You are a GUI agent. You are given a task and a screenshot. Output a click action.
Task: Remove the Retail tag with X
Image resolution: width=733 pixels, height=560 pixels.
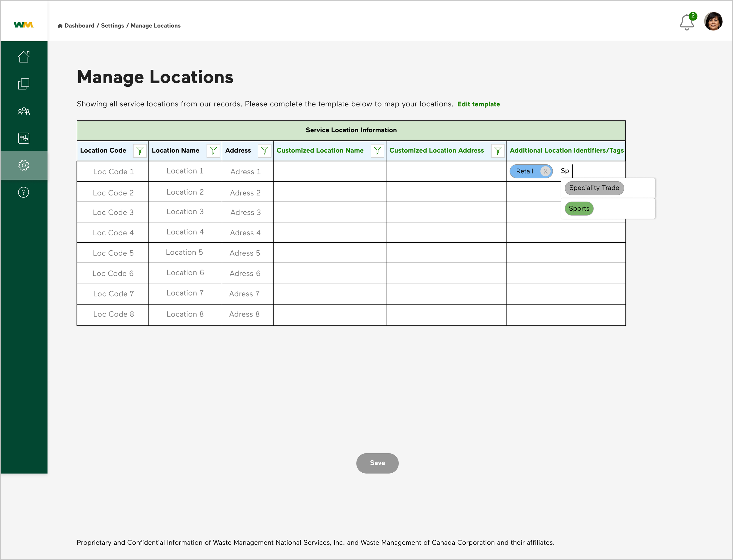tap(545, 171)
